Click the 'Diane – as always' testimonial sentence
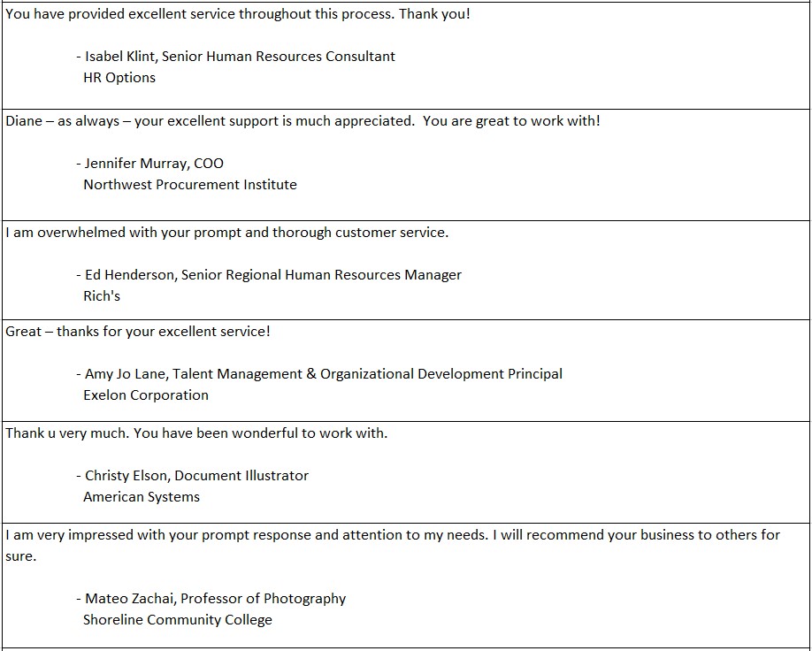The image size is (812, 651). [x=303, y=121]
